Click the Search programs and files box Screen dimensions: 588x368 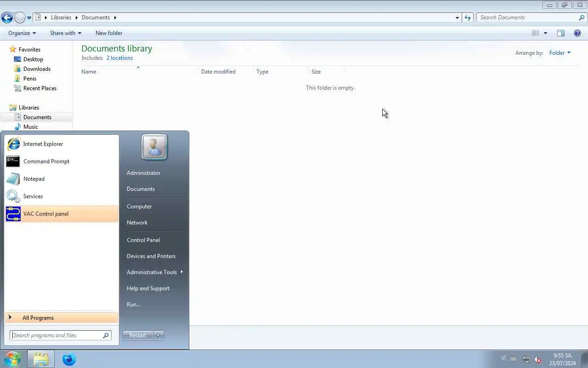click(x=60, y=335)
